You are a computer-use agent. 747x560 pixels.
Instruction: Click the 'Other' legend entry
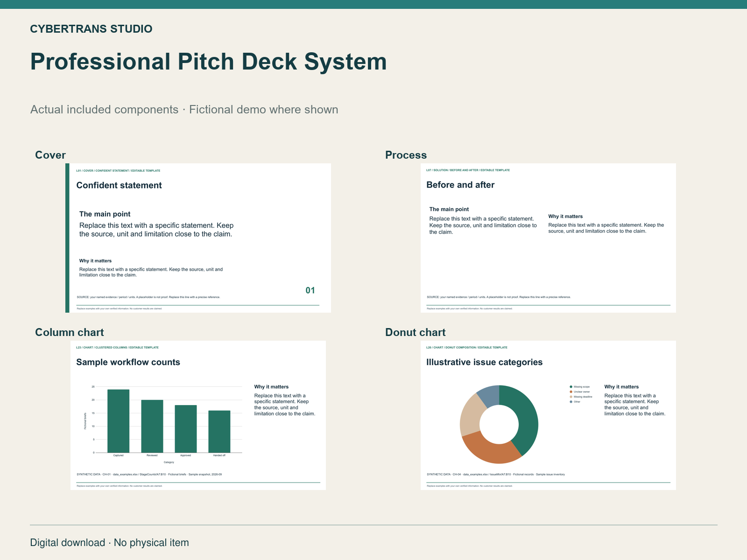pos(575,402)
